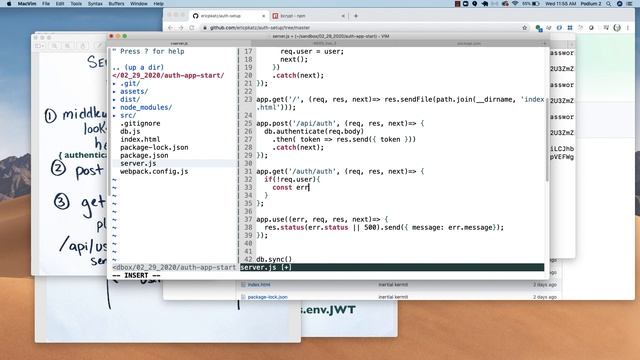This screenshot has height=360, width=640.
Task: Click the browser forward arrow
Action: coord(181,28)
